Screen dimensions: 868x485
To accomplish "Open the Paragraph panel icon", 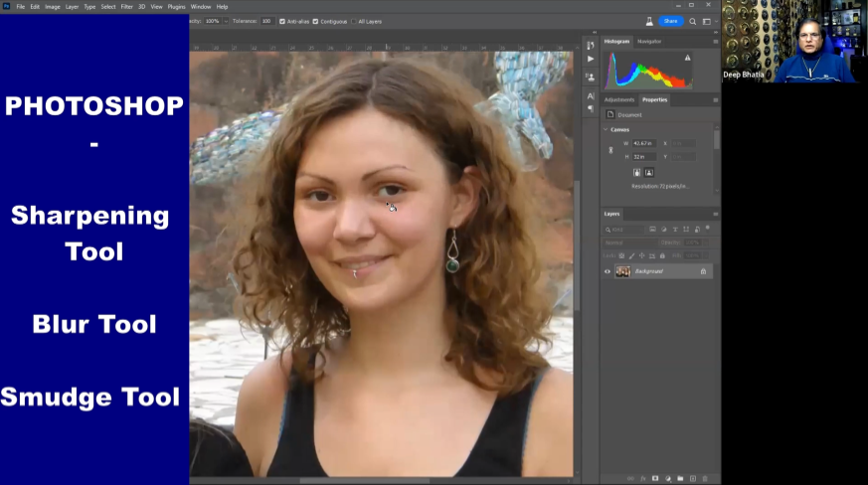I will pyautogui.click(x=591, y=108).
